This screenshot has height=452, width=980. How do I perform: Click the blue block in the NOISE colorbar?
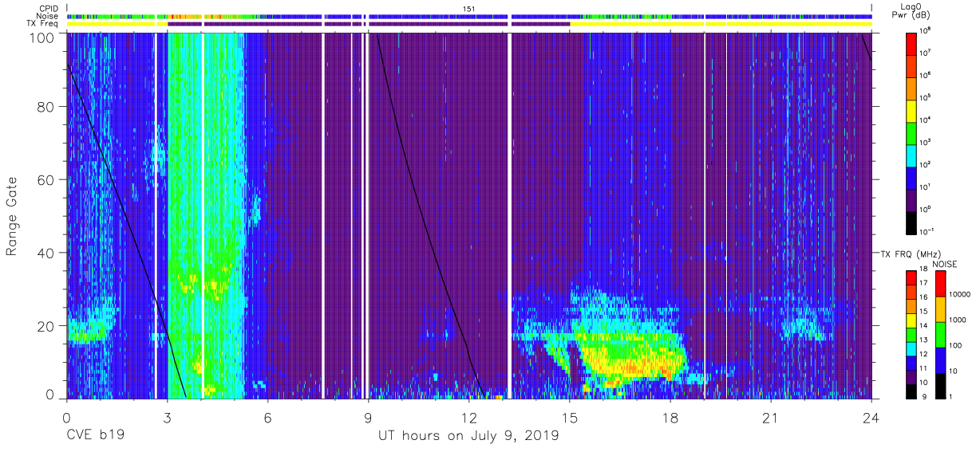pos(942,360)
